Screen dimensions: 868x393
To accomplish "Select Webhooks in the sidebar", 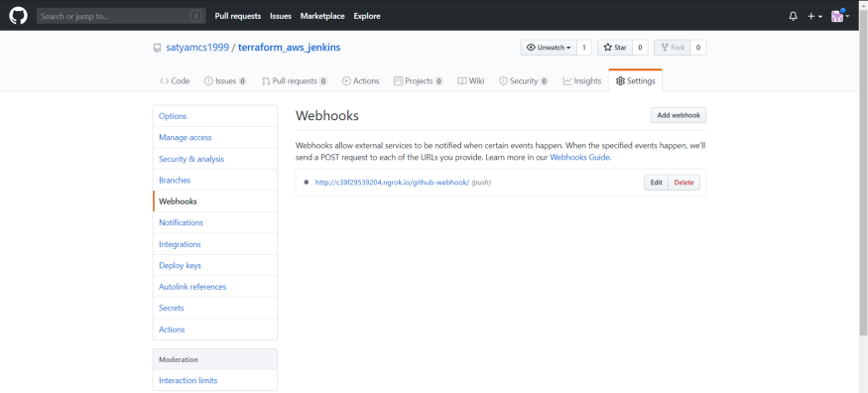I will pos(215,201).
